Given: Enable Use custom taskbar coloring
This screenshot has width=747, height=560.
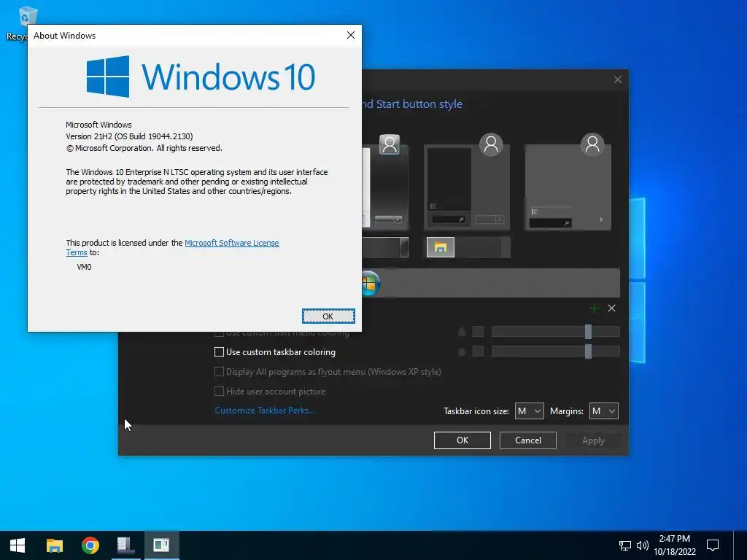Looking at the screenshot, I should coord(219,352).
